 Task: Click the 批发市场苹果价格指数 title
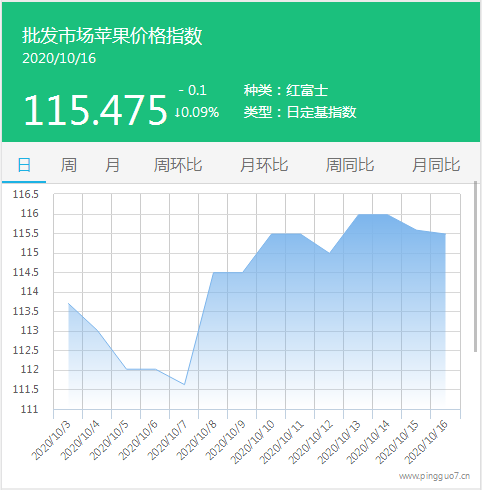(112, 36)
